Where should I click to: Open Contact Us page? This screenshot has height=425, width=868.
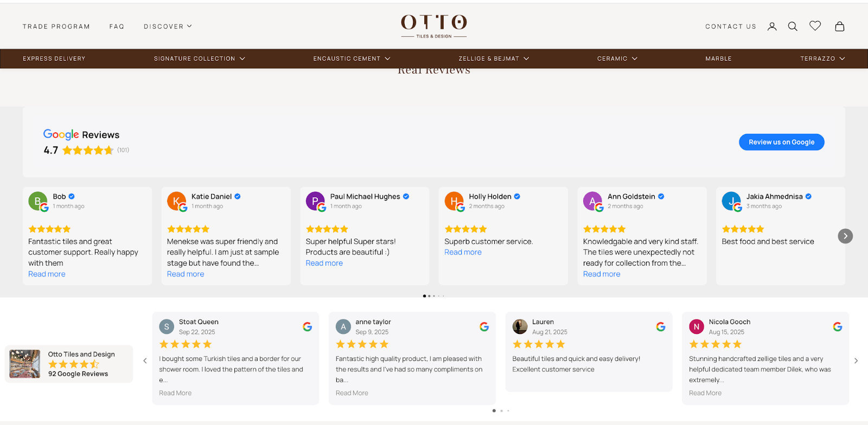click(731, 26)
